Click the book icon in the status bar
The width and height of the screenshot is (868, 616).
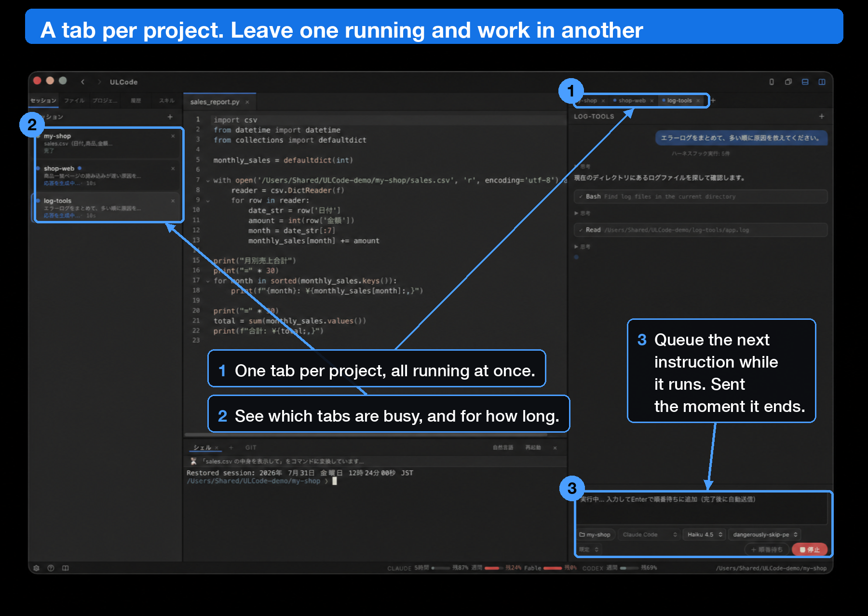click(x=66, y=568)
